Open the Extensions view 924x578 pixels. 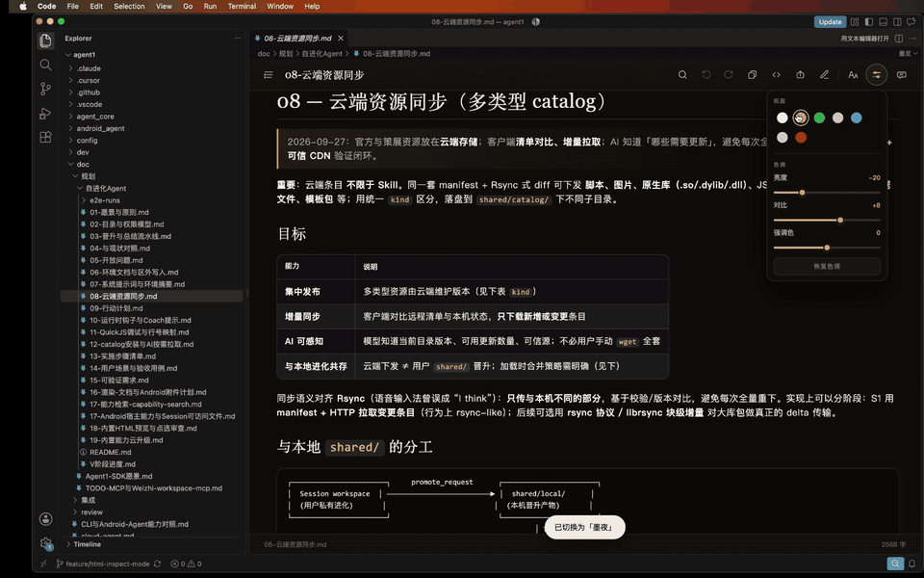pos(45,138)
